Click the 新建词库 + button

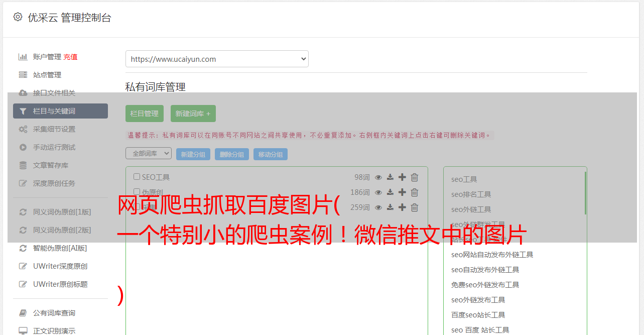193,114
